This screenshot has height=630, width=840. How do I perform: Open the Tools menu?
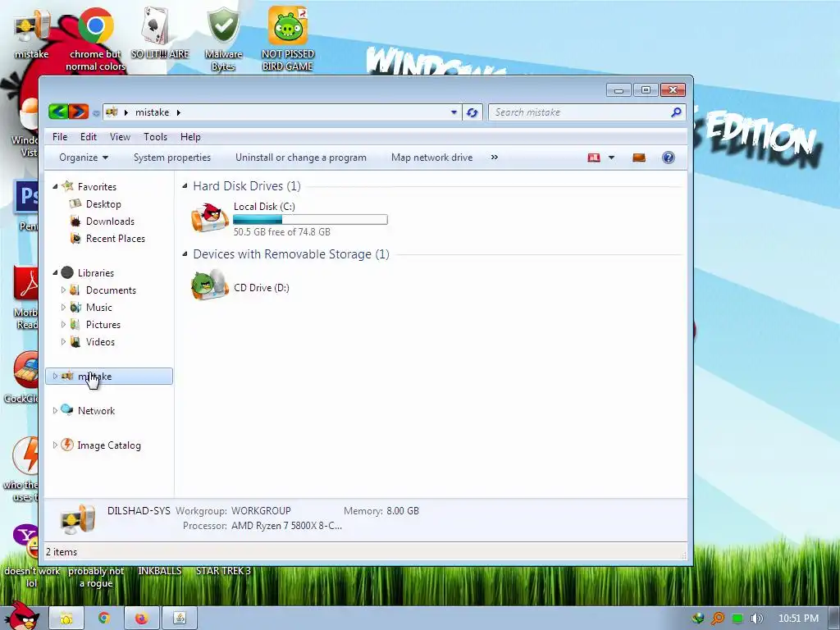pyautogui.click(x=155, y=137)
